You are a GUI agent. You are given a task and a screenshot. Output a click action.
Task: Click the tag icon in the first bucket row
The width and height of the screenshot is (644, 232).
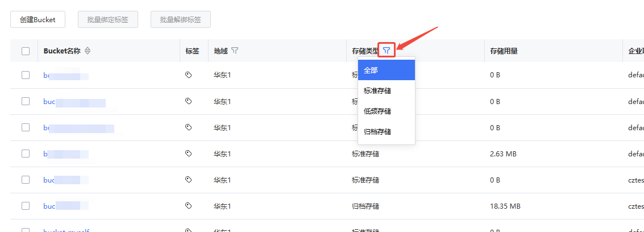click(189, 75)
